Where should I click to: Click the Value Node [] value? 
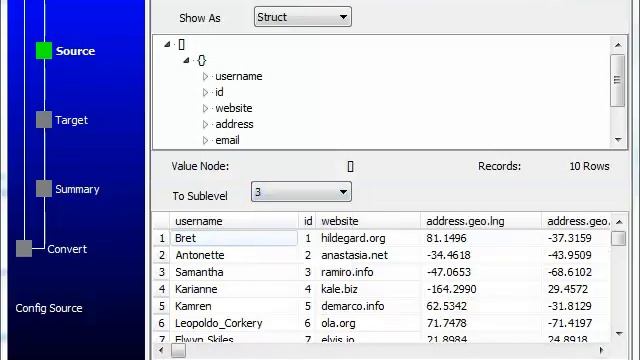350,166
